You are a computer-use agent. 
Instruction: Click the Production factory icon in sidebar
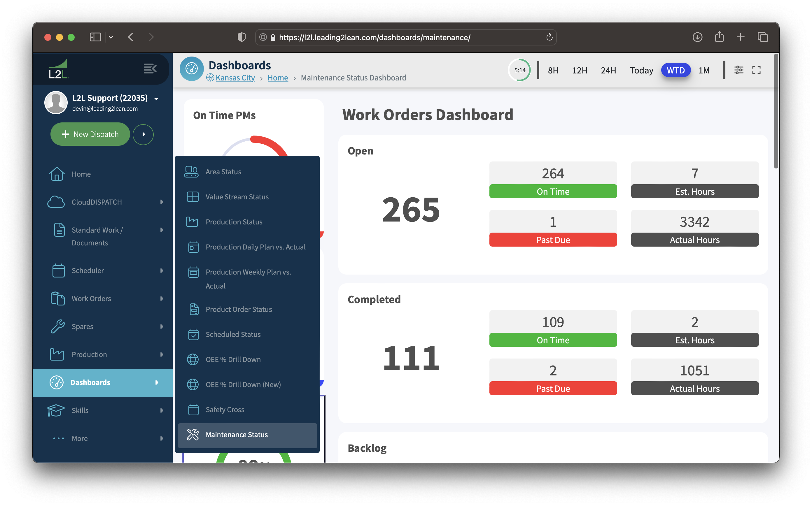[x=57, y=354]
